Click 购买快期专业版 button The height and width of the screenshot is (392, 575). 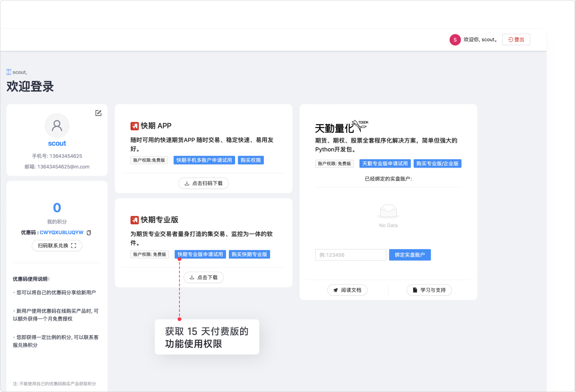(249, 254)
